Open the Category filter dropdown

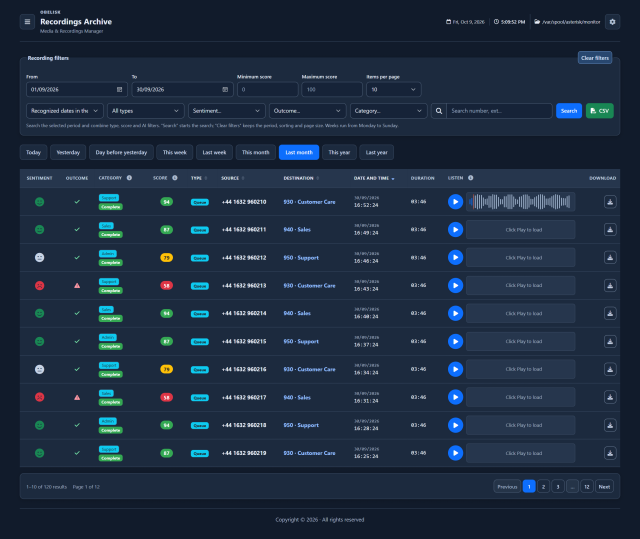point(389,111)
